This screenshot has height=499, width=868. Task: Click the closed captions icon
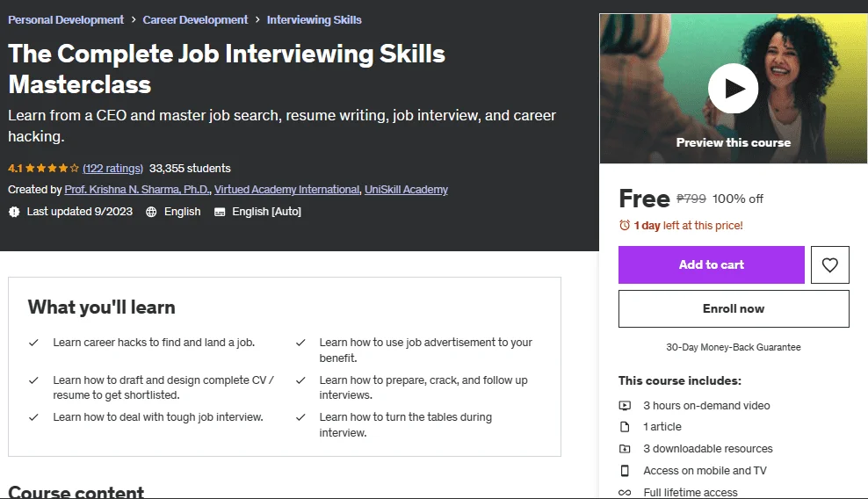[220, 212]
